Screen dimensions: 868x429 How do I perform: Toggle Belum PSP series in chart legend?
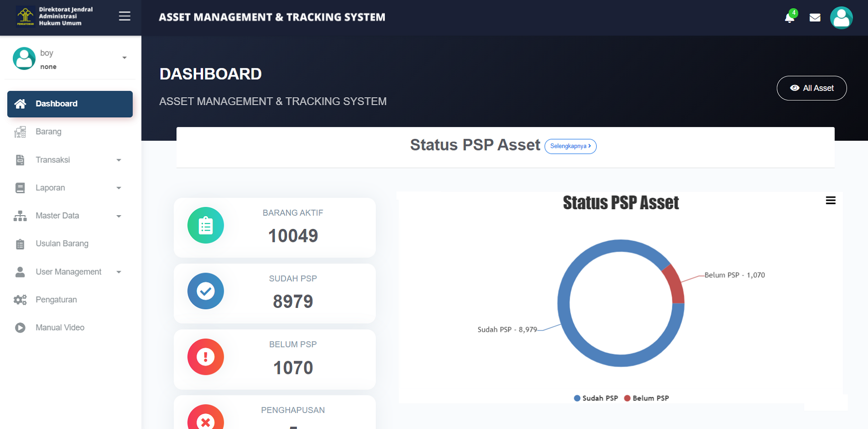pos(647,398)
